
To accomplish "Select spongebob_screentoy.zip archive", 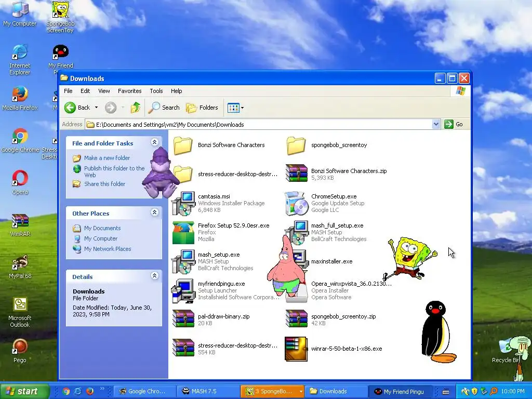I will click(331, 320).
